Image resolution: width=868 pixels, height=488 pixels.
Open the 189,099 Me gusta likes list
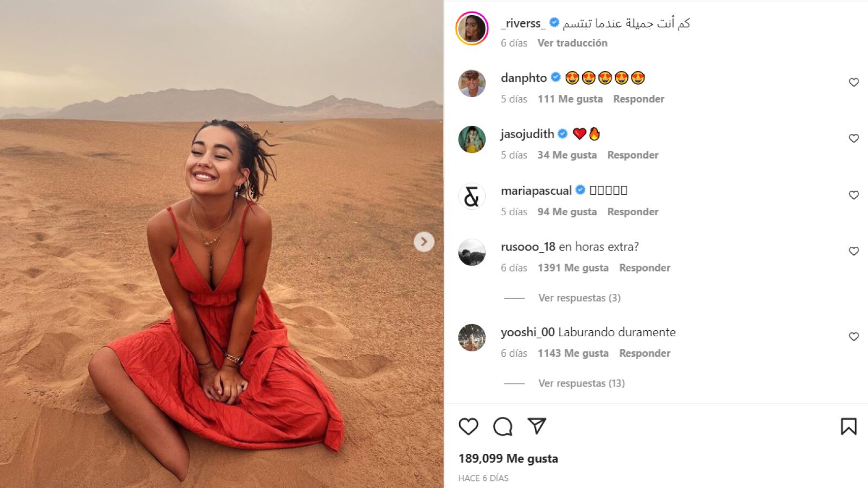coord(508,459)
